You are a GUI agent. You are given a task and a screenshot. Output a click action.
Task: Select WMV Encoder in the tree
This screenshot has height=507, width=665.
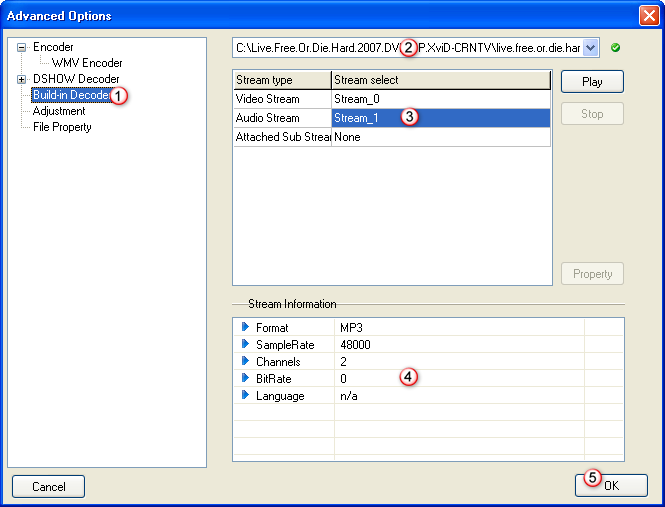[x=87, y=63]
